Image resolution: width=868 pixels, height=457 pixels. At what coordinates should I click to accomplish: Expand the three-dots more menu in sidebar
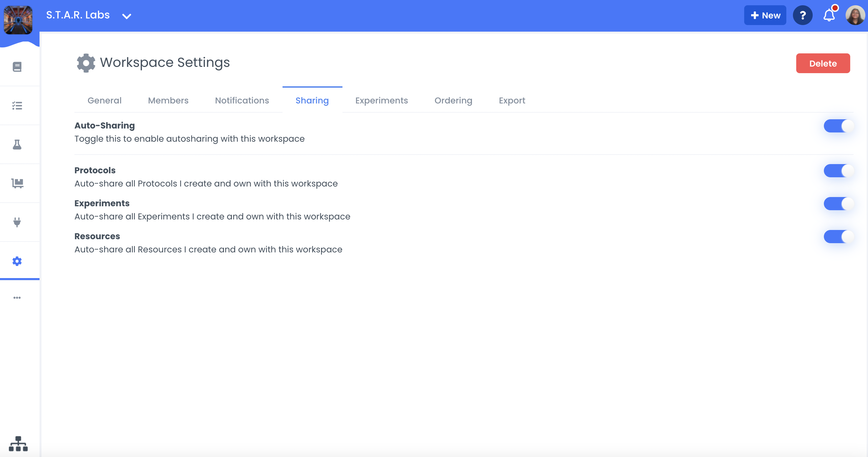(17, 298)
